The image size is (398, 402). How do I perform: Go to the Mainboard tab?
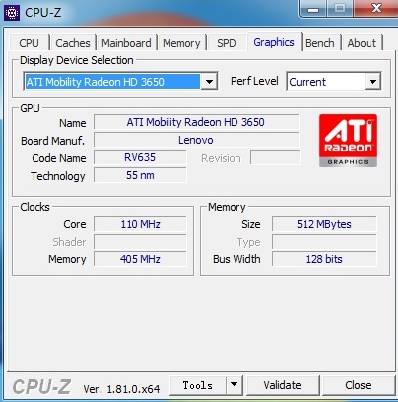(x=126, y=43)
